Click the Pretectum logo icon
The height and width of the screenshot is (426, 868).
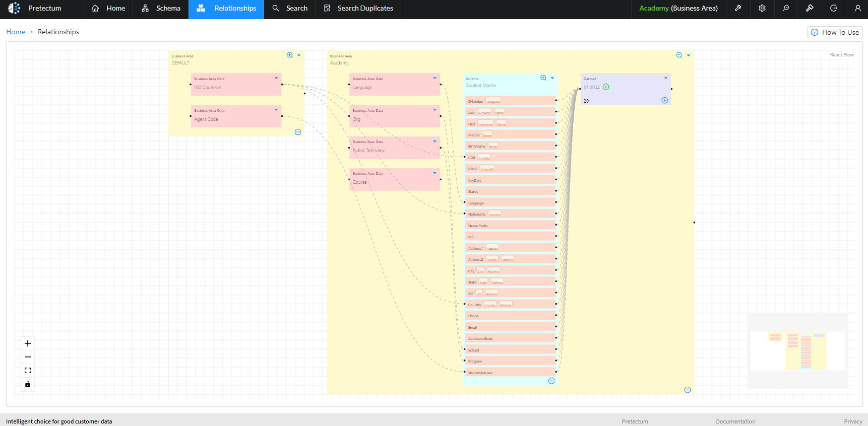click(14, 8)
